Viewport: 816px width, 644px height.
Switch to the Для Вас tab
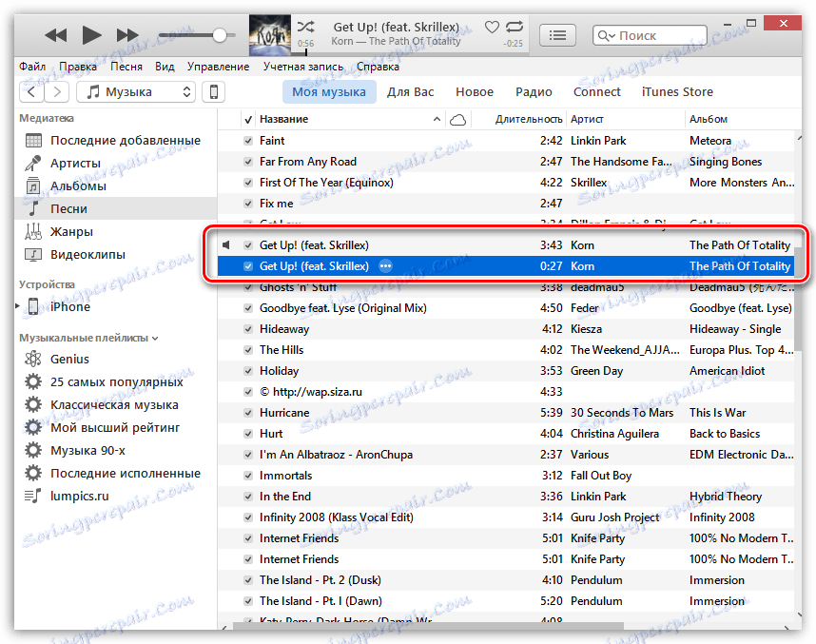(410, 92)
